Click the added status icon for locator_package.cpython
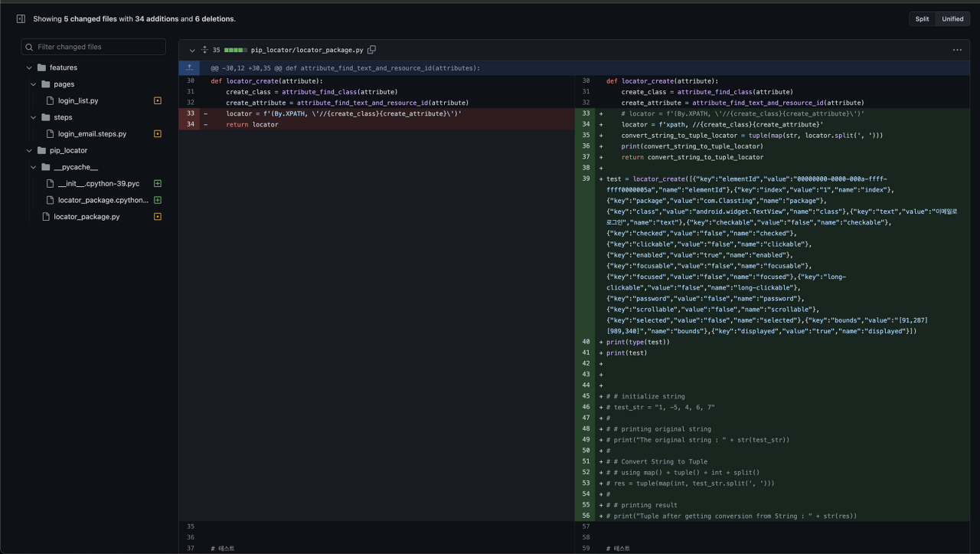980x554 pixels. coord(158,200)
